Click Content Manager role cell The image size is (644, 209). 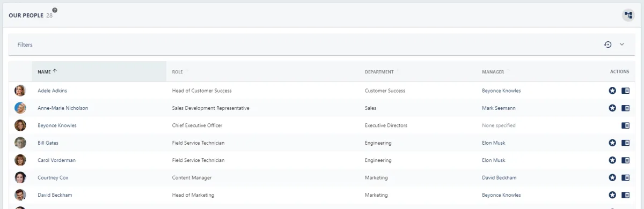click(192, 177)
